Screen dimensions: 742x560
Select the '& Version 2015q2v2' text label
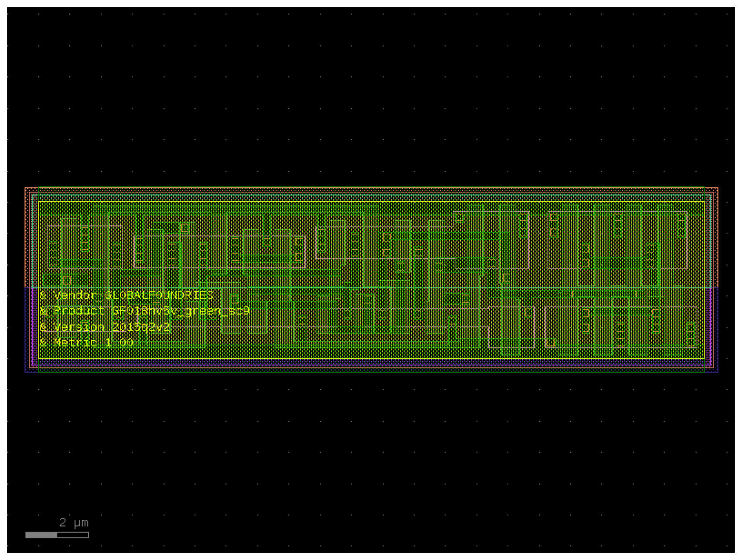(x=105, y=327)
